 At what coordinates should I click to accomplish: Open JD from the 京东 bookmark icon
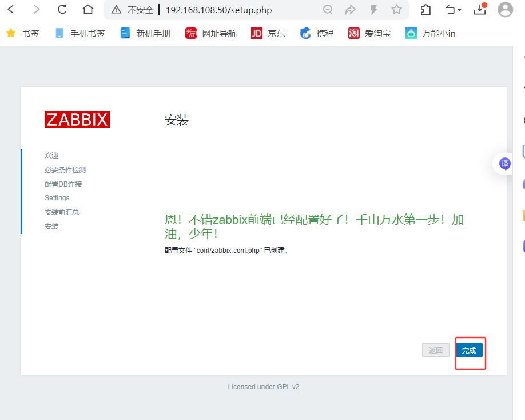tap(257, 33)
